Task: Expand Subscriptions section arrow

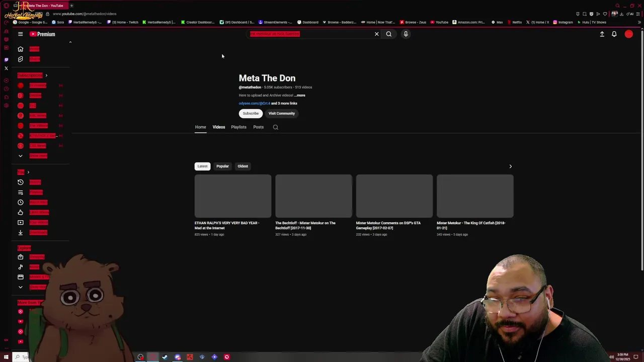Action: click(x=46, y=75)
